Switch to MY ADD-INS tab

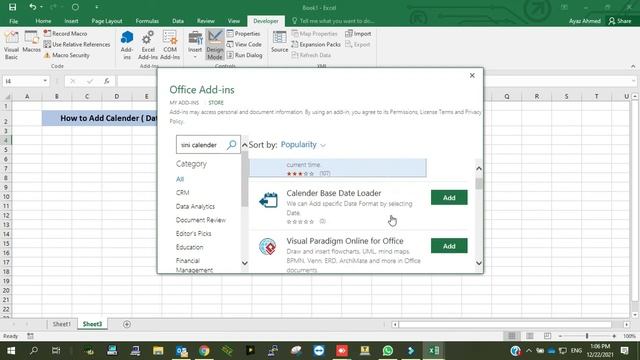pyautogui.click(x=184, y=103)
